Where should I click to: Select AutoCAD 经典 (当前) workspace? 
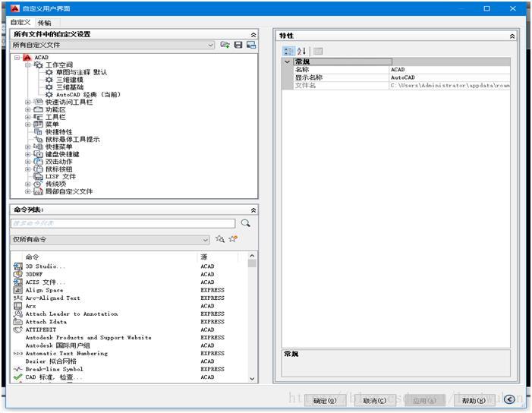click(x=88, y=95)
